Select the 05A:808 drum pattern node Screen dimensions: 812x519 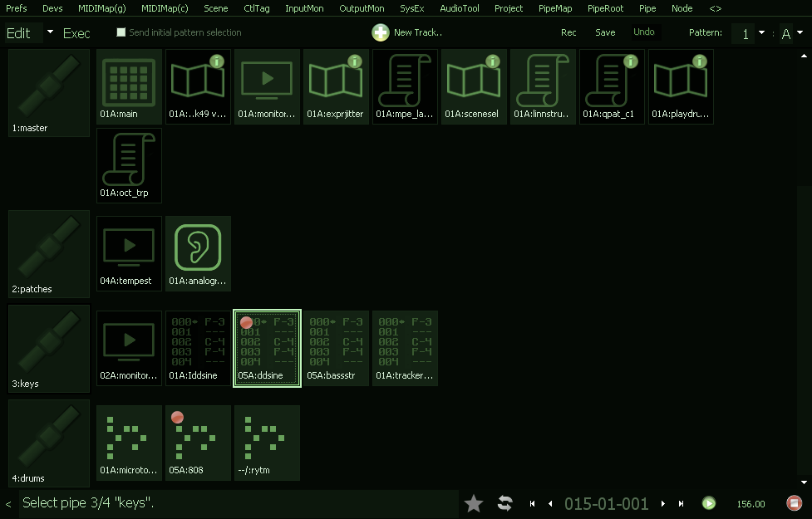pos(198,442)
